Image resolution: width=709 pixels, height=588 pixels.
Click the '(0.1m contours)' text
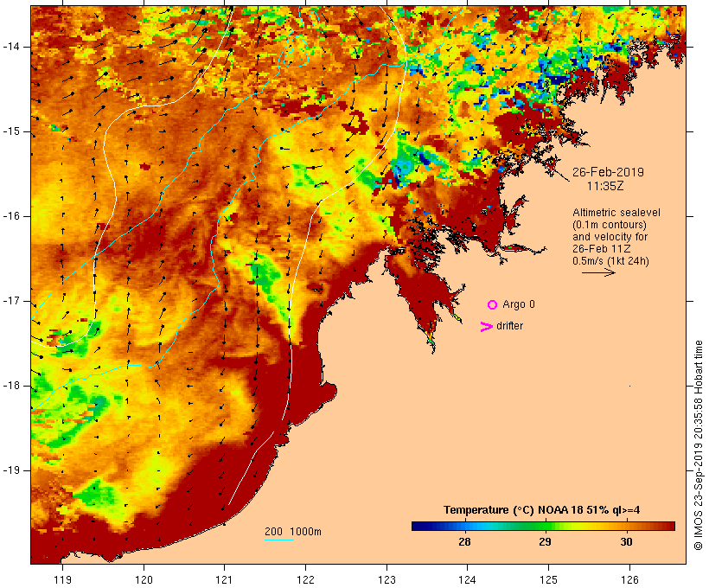pyautogui.click(x=610, y=225)
